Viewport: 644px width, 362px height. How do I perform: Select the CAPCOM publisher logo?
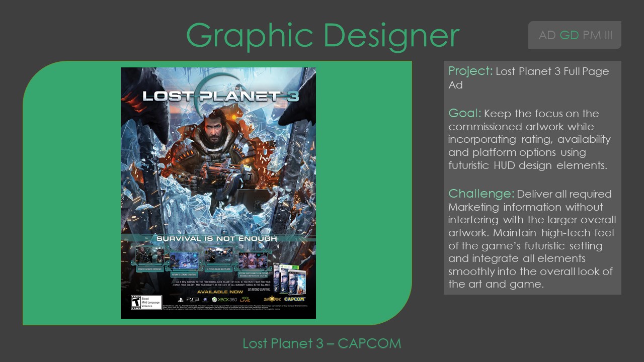click(294, 299)
